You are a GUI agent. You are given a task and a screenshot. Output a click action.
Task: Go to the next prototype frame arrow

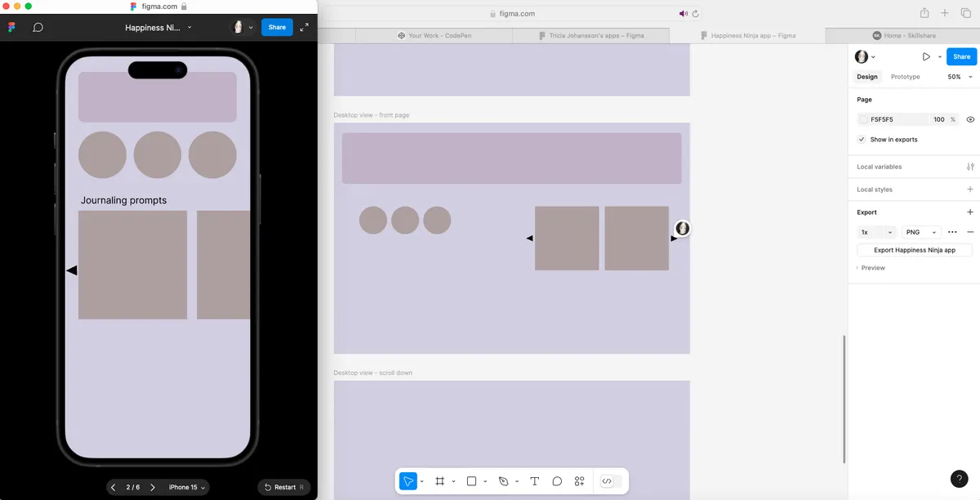coord(153,487)
